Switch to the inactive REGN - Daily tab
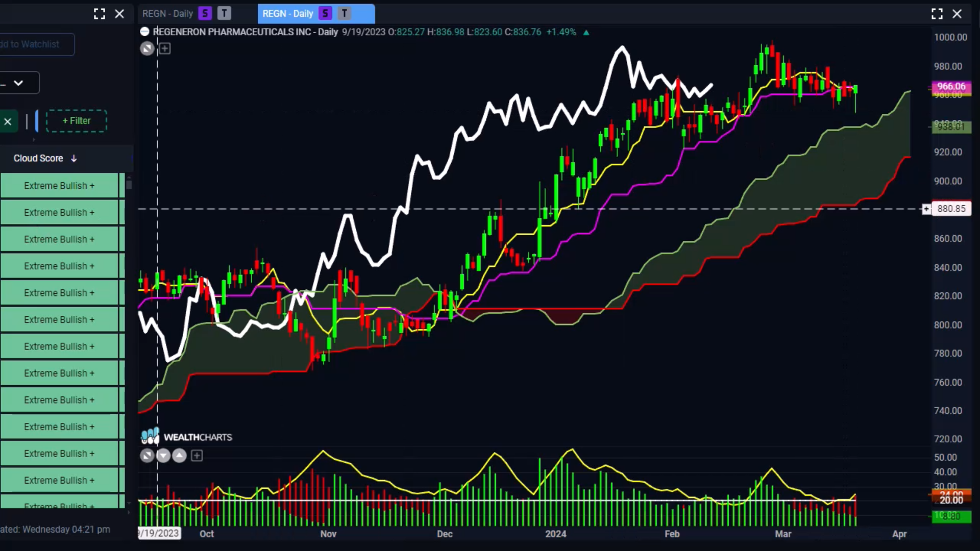 (167, 14)
